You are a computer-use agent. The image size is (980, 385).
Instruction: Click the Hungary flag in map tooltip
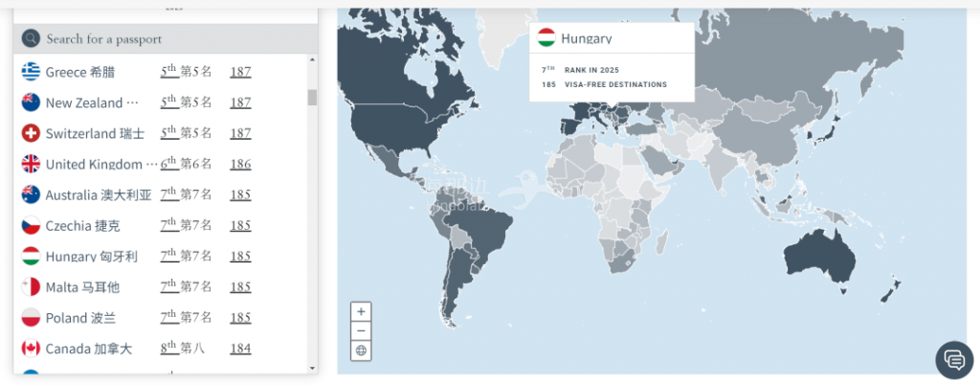(x=546, y=38)
